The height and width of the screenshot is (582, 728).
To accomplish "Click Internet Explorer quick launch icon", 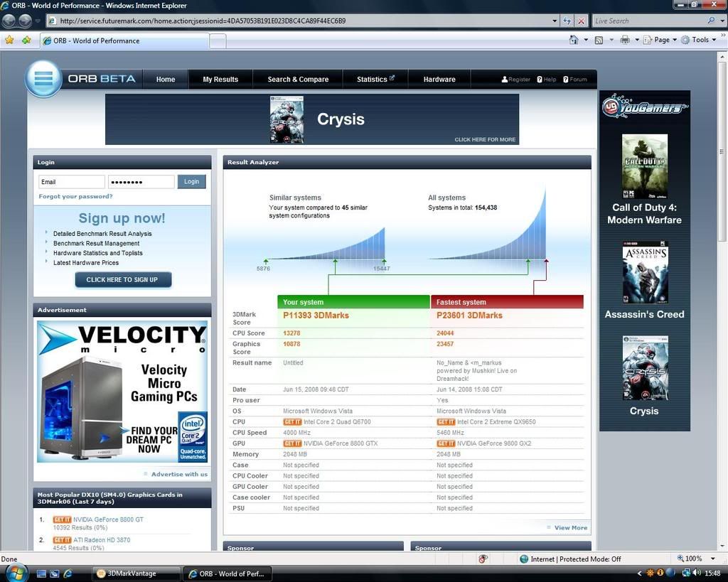I will coord(68,573).
